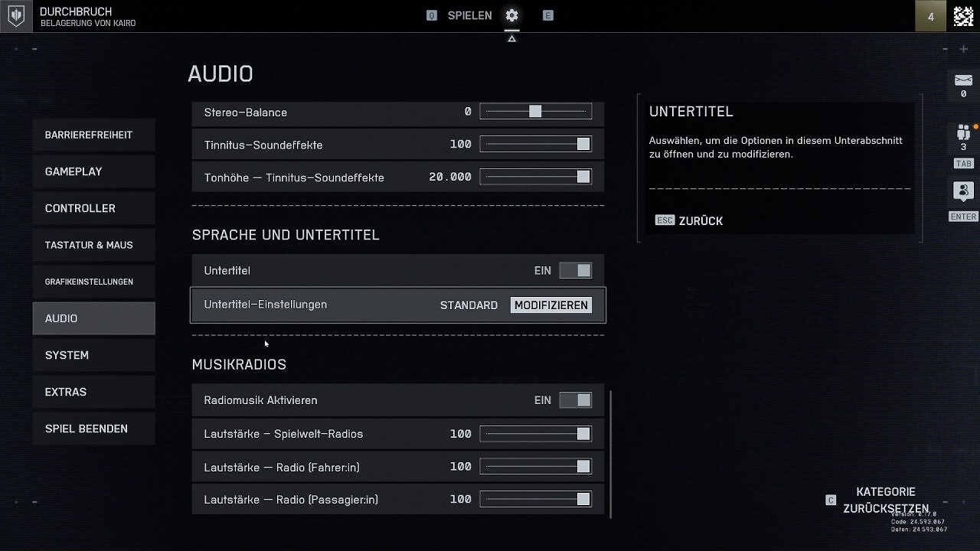Click the BELAGERUNG VON KAIRO subtitle
Screen dimensions: 980x551
coord(88,24)
